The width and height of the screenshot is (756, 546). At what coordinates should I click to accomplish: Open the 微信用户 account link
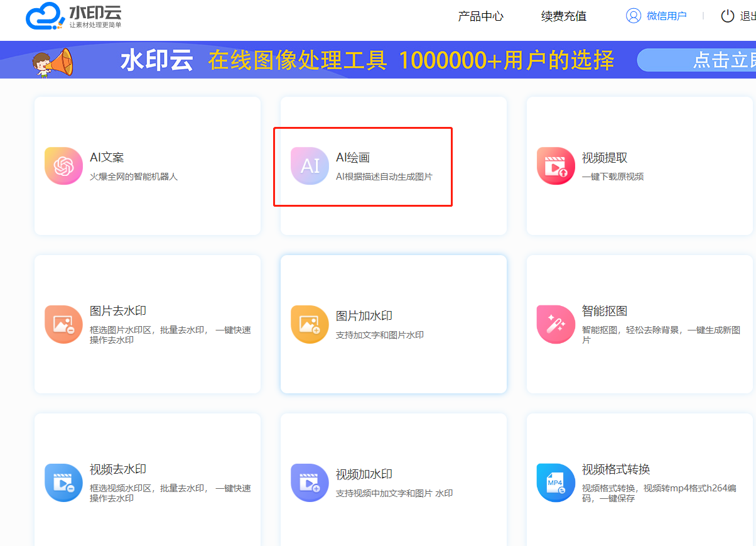click(x=667, y=16)
